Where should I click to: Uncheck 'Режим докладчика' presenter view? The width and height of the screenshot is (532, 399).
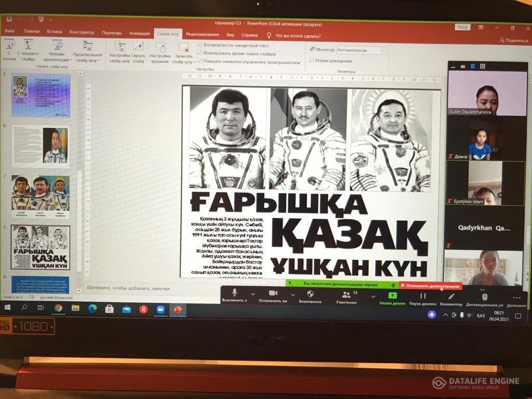pos(311,60)
